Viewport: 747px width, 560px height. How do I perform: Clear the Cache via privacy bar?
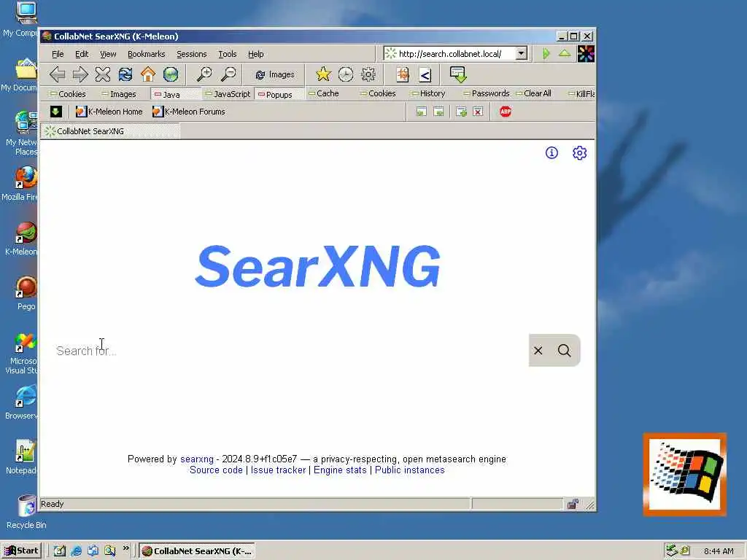coord(323,93)
